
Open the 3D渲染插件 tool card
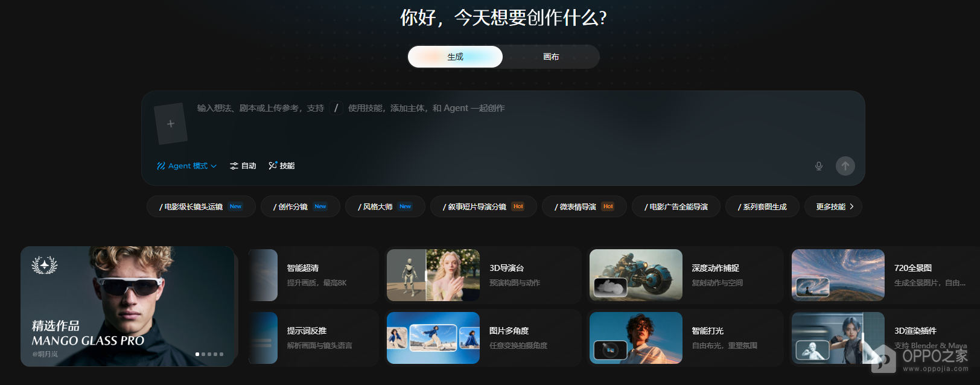pos(885,338)
